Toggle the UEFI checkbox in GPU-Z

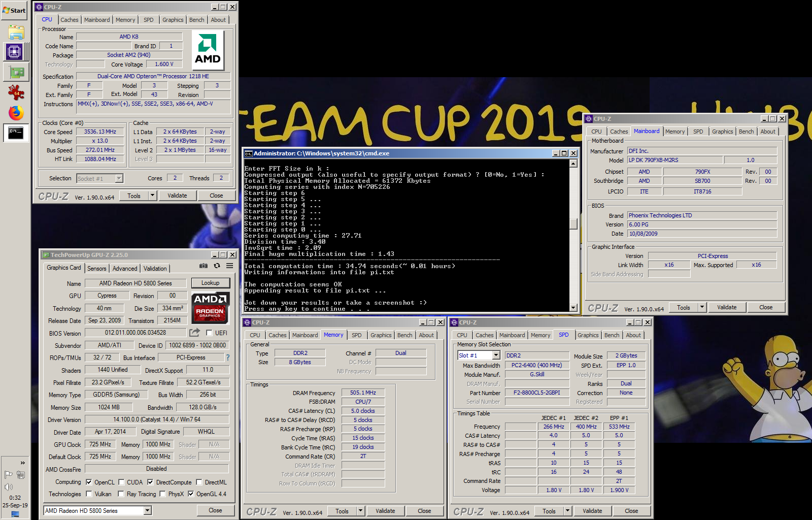pos(209,333)
